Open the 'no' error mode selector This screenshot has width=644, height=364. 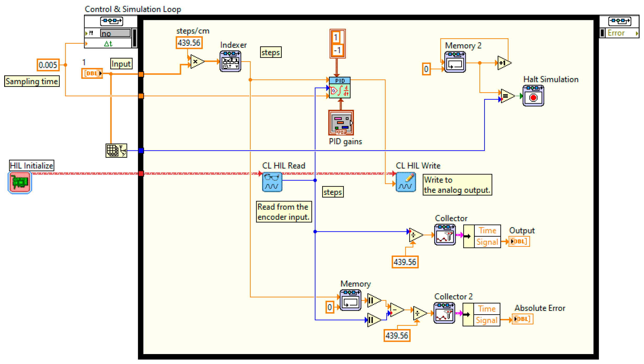(x=116, y=33)
